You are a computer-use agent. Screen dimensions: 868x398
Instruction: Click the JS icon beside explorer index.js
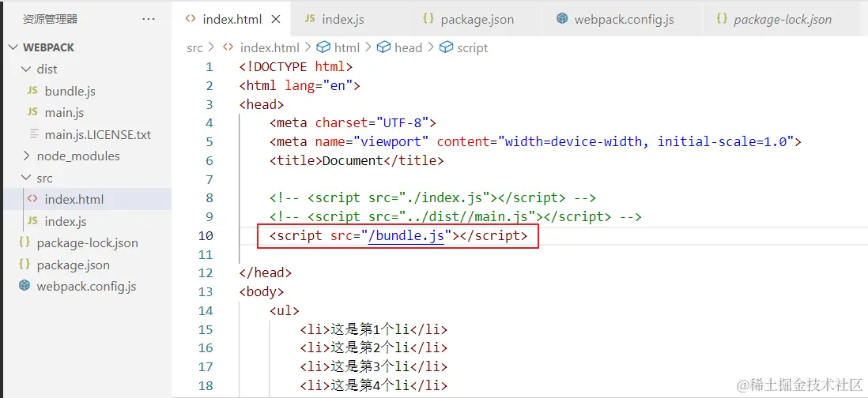tap(32, 220)
